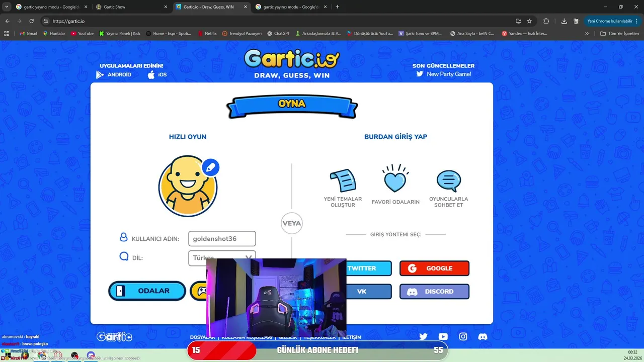
Task: Click the browser reload icon
Action: (32, 21)
